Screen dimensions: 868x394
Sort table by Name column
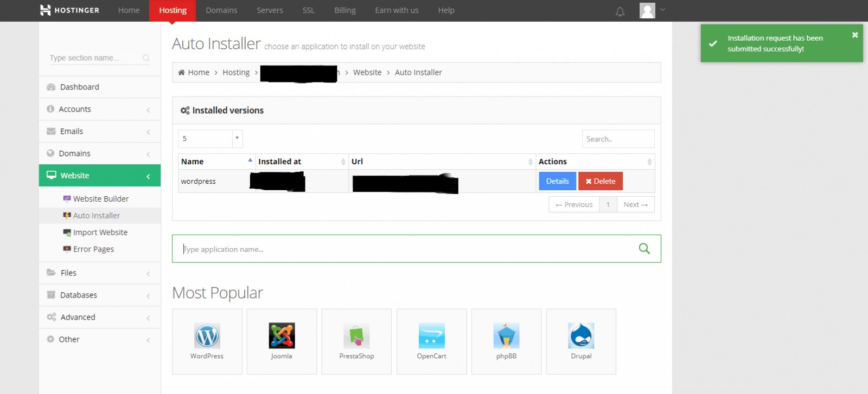[x=216, y=162]
